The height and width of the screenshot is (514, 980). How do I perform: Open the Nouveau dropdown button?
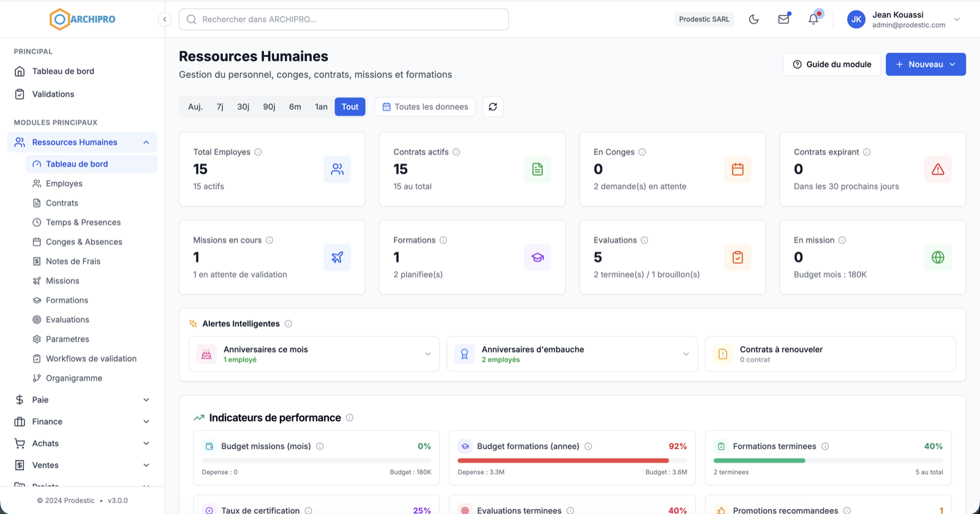coord(925,64)
